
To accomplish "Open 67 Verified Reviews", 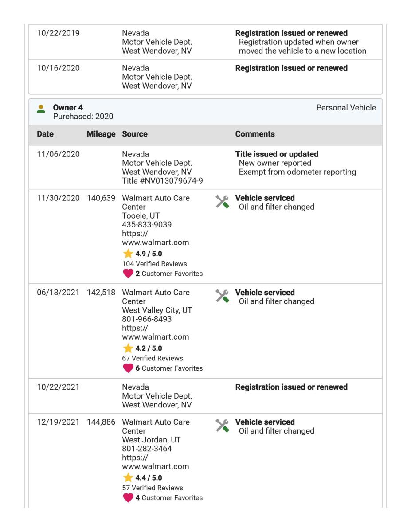I will coord(152,358).
